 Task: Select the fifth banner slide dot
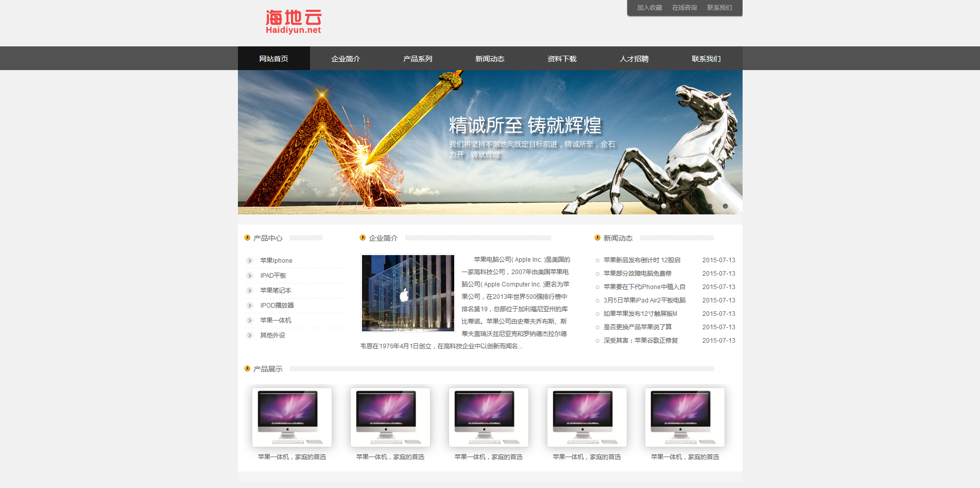tap(726, 206)
